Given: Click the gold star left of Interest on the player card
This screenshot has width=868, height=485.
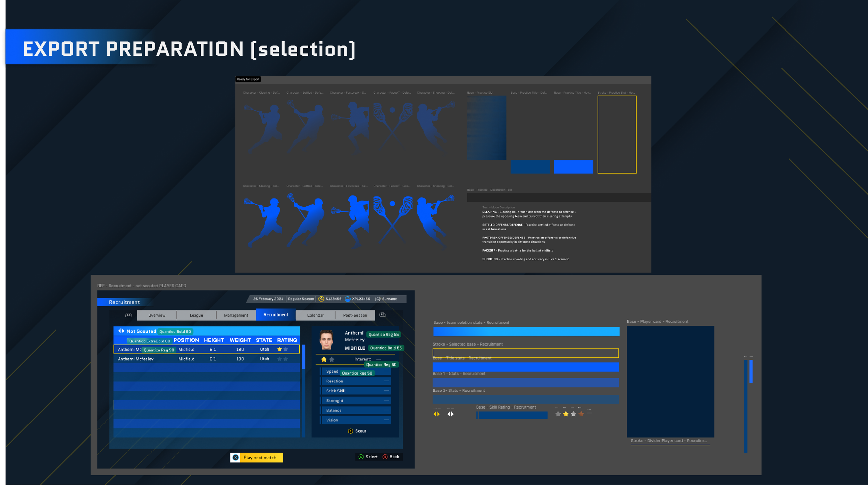Looking at the screenshot, I should click(324, 359).
